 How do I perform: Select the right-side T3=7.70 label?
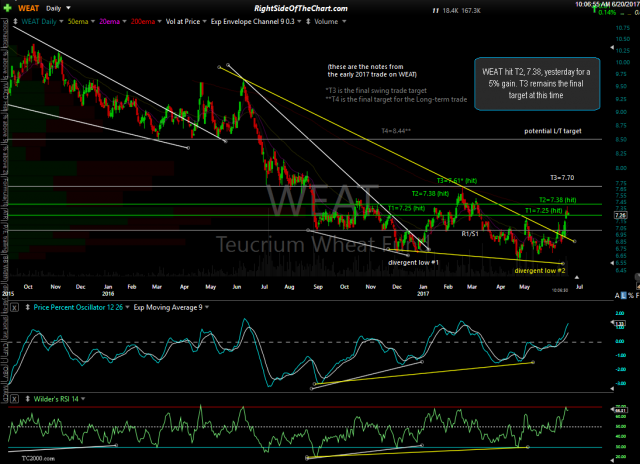(x=562, y=178)
